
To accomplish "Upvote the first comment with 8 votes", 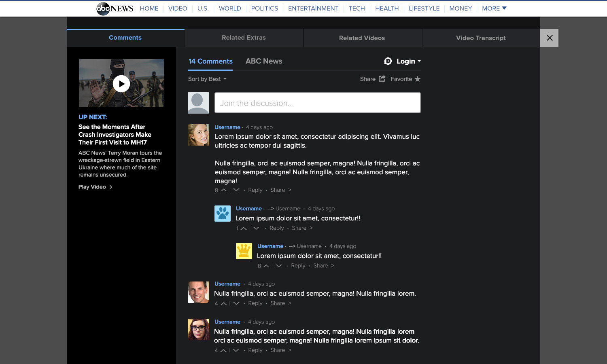I will (224, 190).
